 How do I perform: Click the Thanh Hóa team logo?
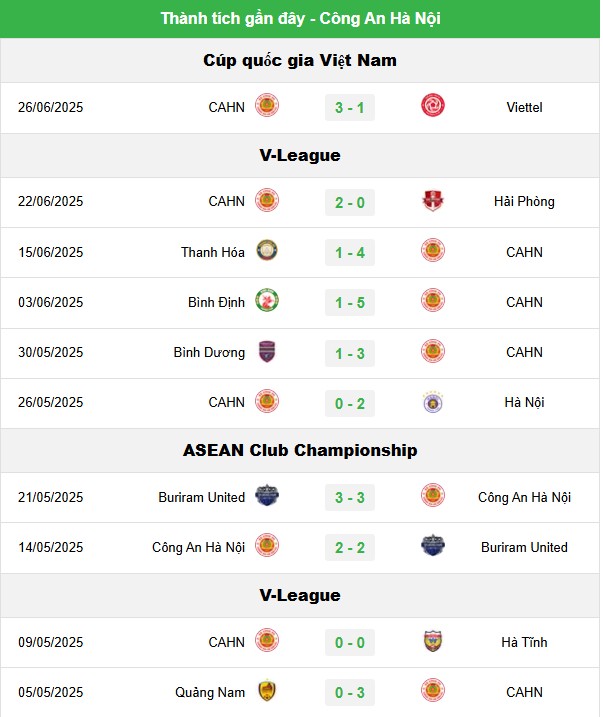(x=267, y=251)
